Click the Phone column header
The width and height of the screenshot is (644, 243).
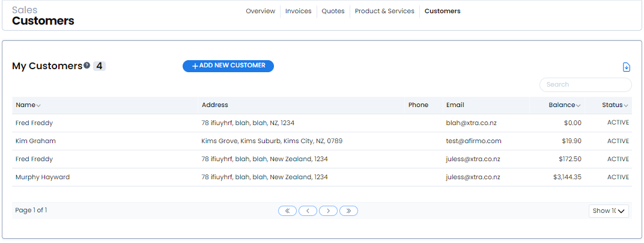(418, 105)
